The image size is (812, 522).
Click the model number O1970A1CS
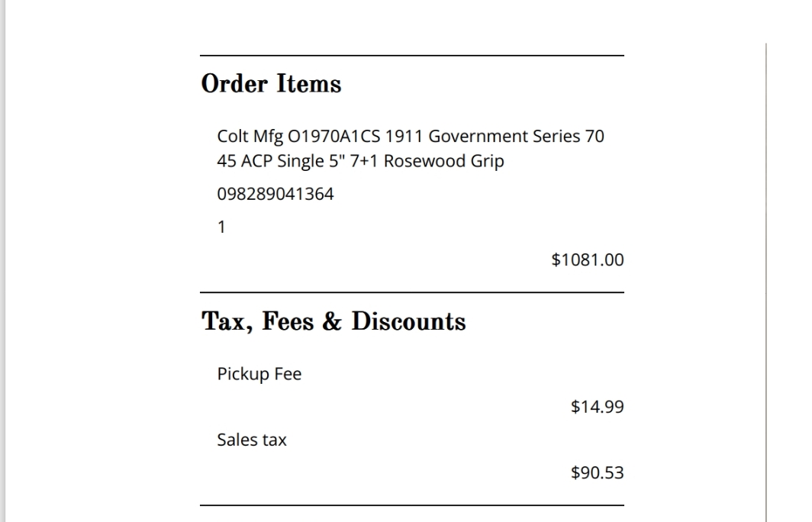pos(334,136)
